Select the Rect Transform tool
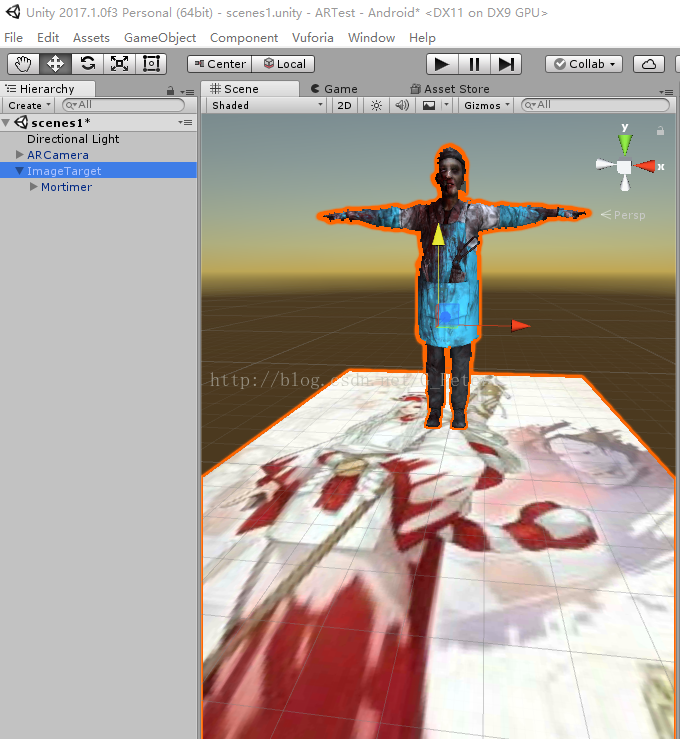 point(151,64)
